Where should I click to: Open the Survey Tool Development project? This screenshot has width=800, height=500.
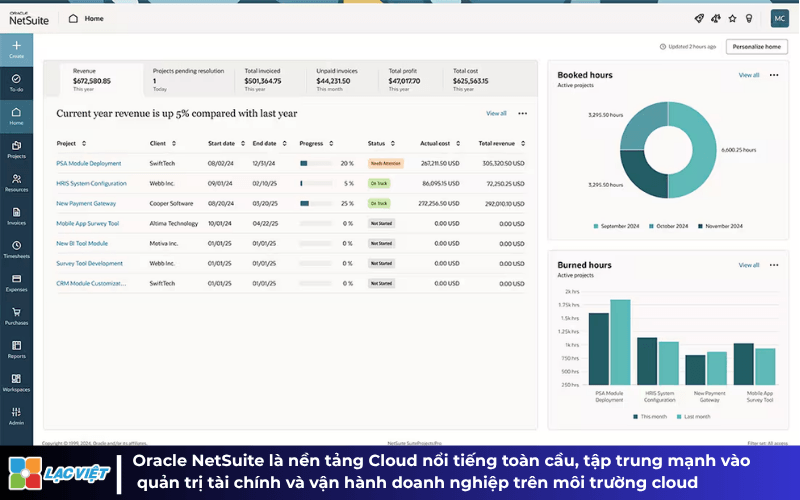click(89, 263)
